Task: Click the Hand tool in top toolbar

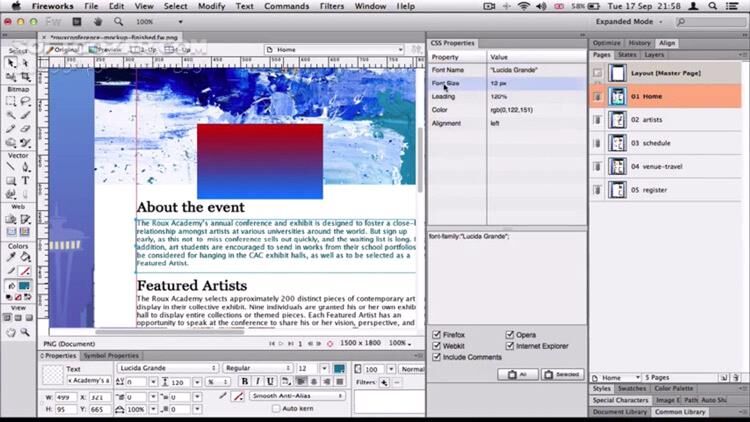Action: pyautogui.click(x=97, y=21)
